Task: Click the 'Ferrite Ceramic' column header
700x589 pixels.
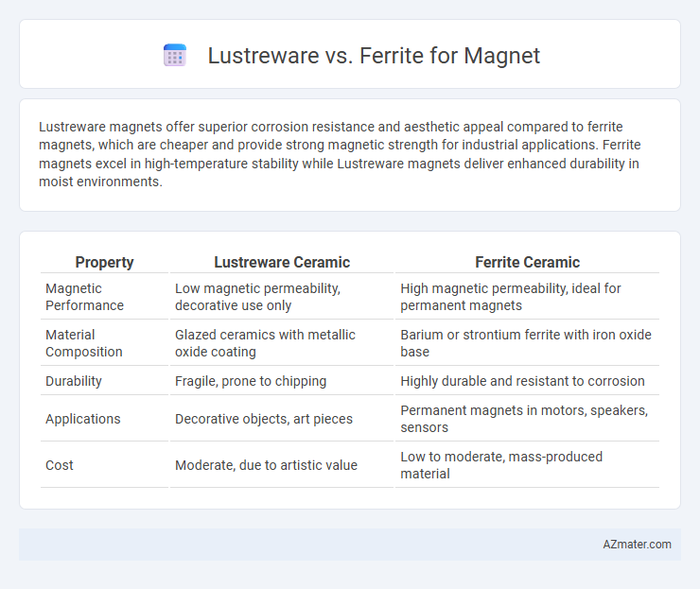Action: coord(527,263)
